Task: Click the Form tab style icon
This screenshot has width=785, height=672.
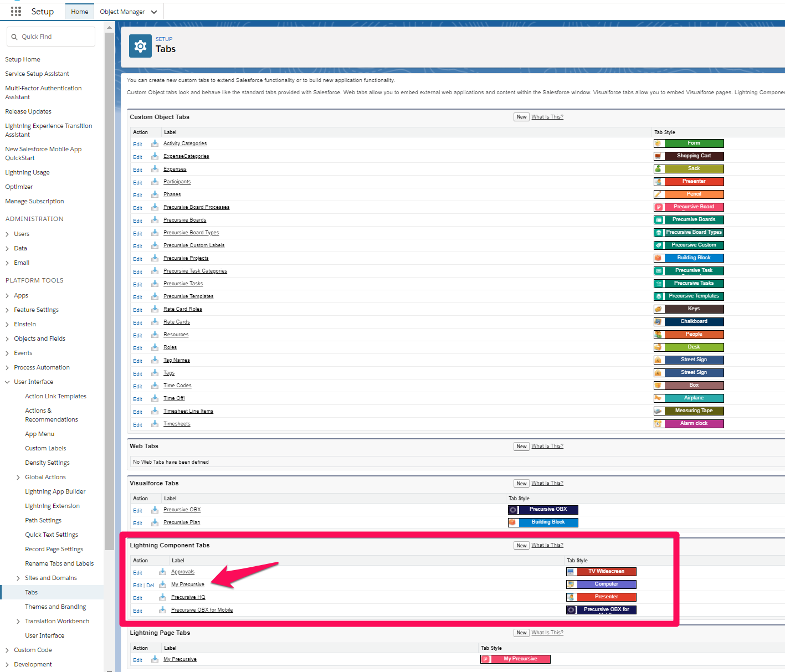Action: pos(658,143)
